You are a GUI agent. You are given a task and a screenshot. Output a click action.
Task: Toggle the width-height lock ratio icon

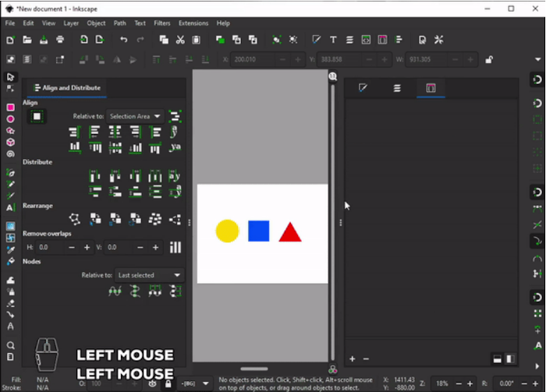pyautogui.click(x=489, y=59)
